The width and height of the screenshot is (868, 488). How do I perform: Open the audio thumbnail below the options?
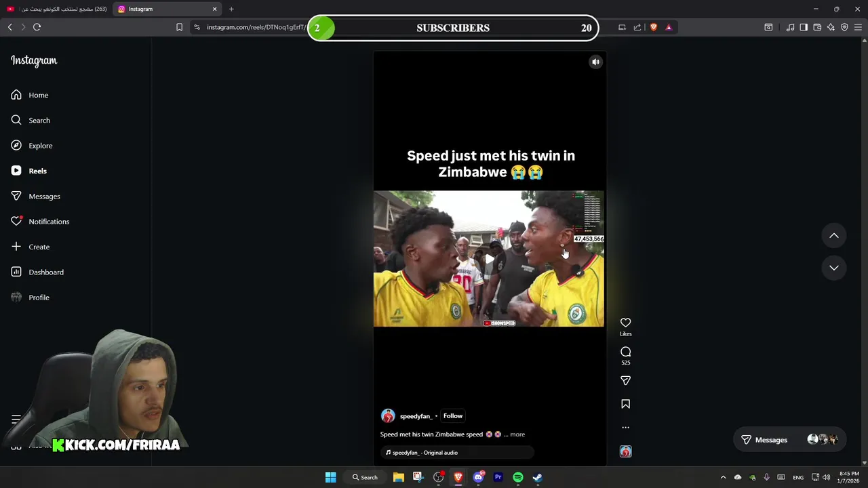click(625, 451)
